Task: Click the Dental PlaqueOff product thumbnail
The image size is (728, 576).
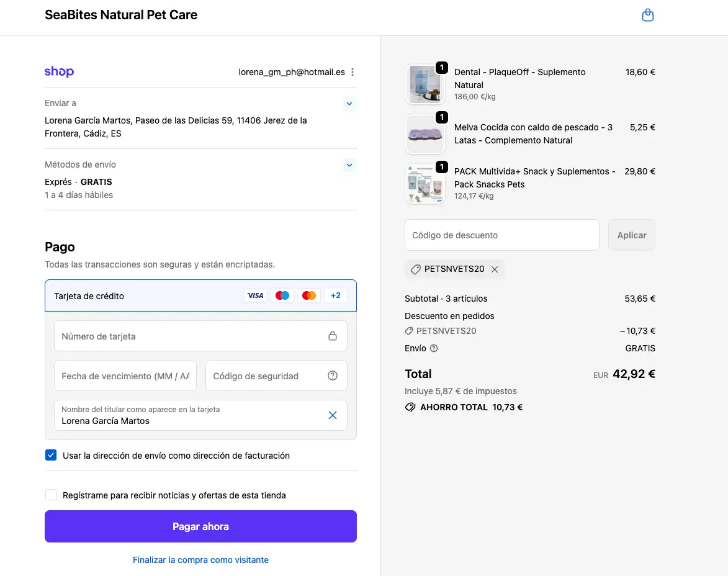Action: click(x=425, y=84)
